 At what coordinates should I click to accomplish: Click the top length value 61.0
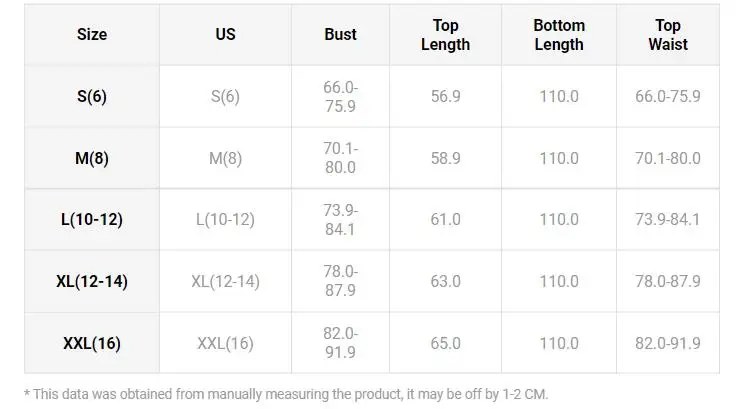click(x=445, y=219)
